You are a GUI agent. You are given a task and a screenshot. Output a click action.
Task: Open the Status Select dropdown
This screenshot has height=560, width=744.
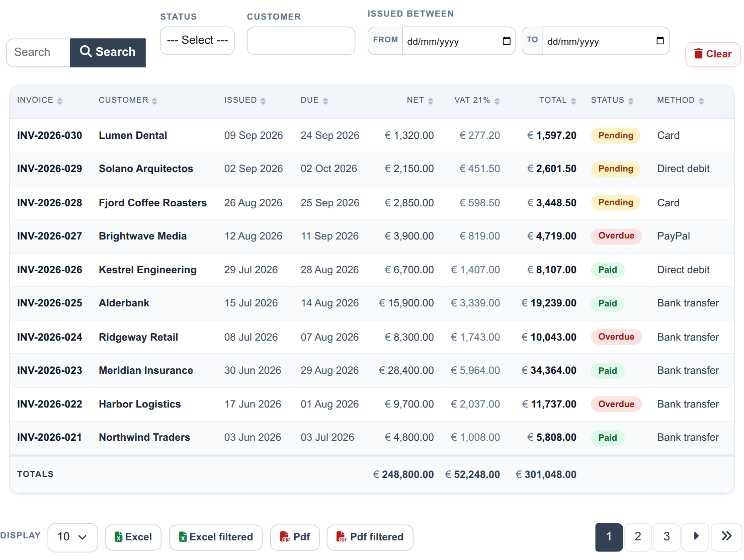(197, 41)
